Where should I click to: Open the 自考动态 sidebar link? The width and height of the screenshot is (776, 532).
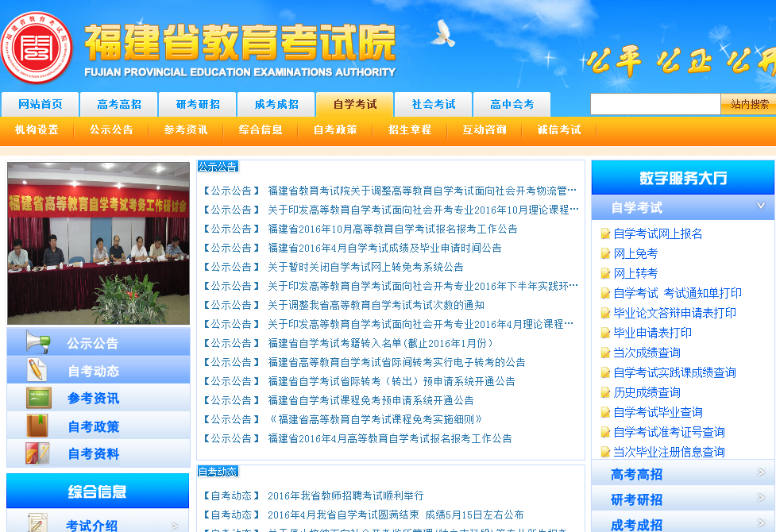(94, 371)
